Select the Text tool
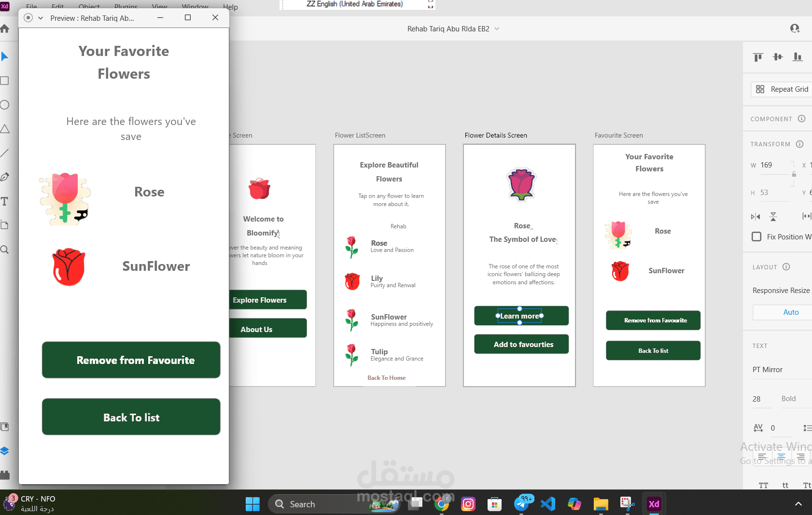Screen dimensions: 812x515 click(x=5, y=201)
